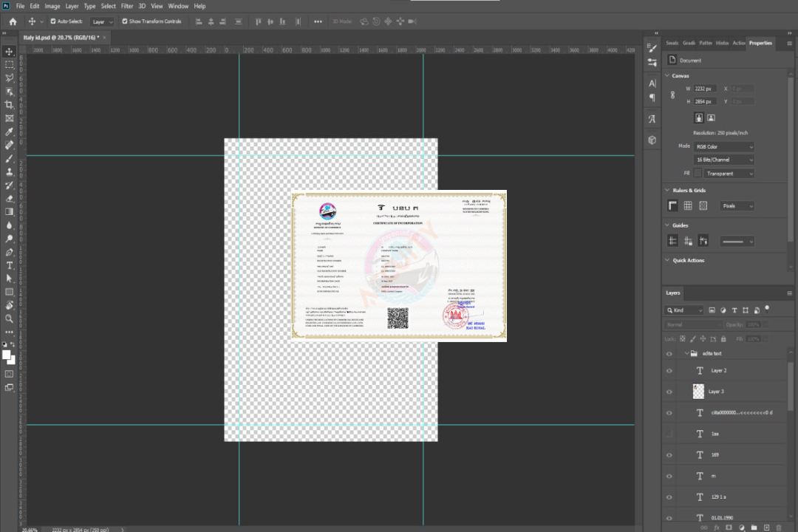Open the RGB Color mode dropdown
The width and height of the screenshot is (798, 532).
(723, 147)
